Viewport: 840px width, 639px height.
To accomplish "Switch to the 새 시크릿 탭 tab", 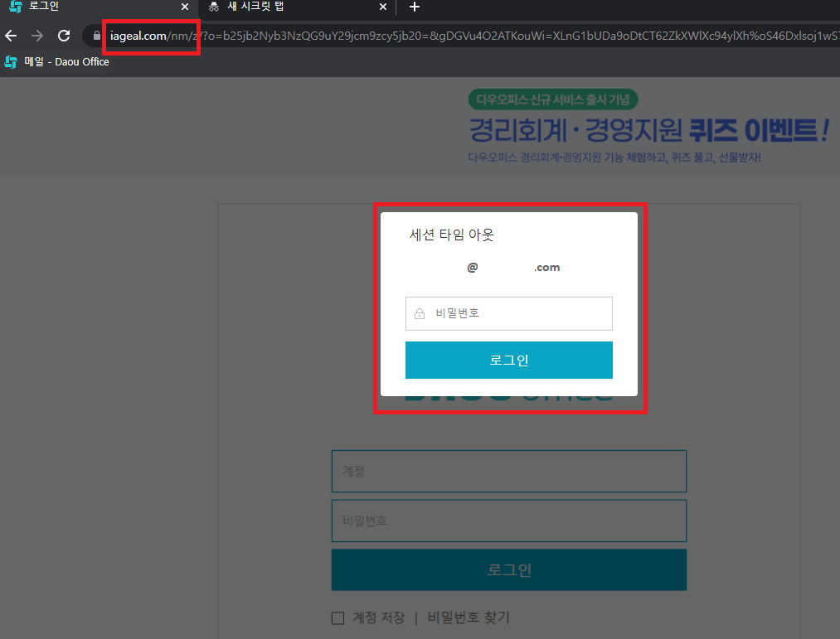I will [x=290, y=7].
